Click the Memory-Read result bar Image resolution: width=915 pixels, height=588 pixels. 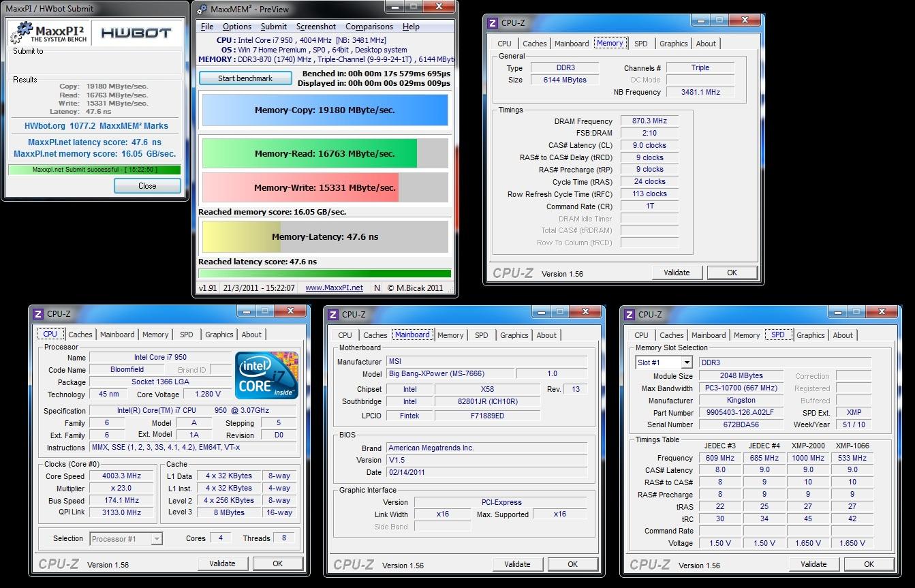[325, 154]
